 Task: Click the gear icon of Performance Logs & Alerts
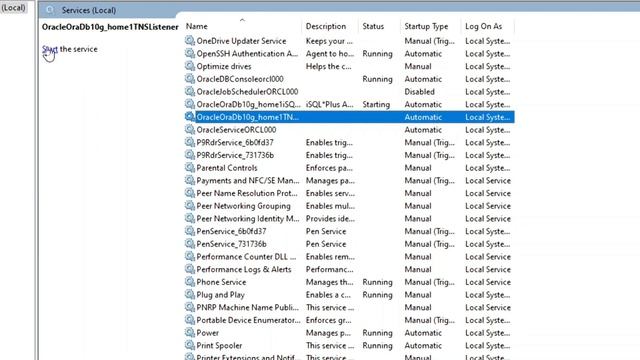pyautogui.click(x=189, y=269)
